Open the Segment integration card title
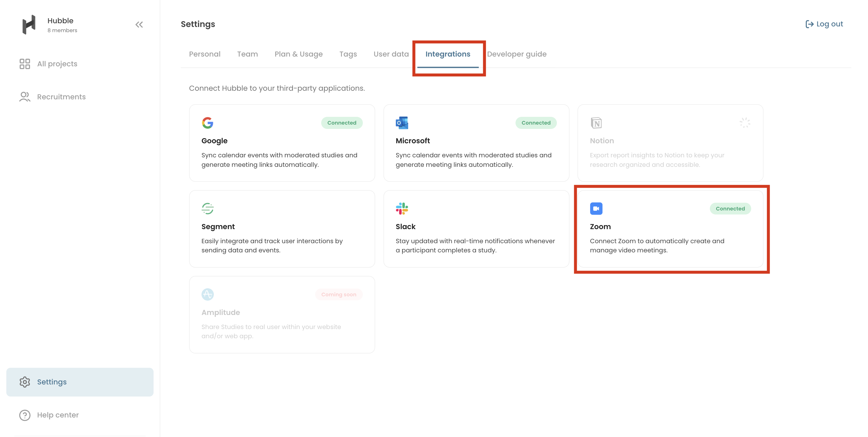 pyautogui.click(x=218, y=227)
